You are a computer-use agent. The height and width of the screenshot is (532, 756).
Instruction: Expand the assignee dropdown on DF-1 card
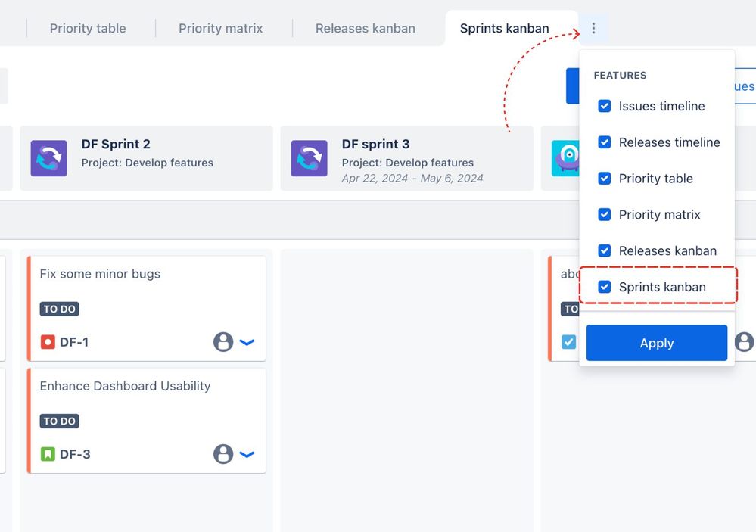point(247,342)
